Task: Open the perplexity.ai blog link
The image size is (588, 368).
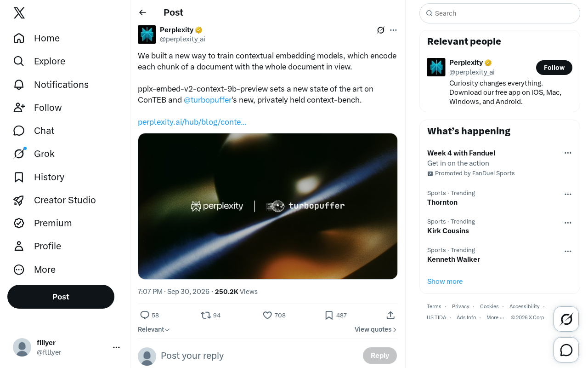Action: (x=192, y=122)
